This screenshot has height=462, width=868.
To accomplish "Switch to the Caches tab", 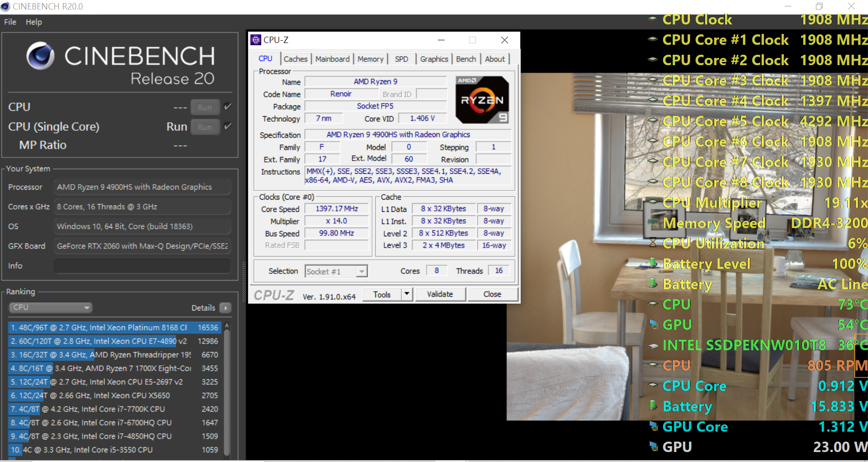I will point(295,59).
